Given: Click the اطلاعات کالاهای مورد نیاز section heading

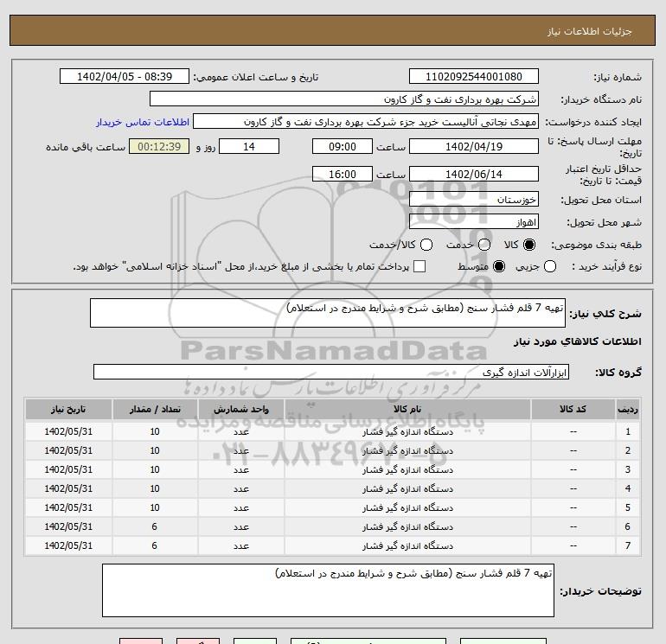Looking at the screenshot, I should point(577,341).
